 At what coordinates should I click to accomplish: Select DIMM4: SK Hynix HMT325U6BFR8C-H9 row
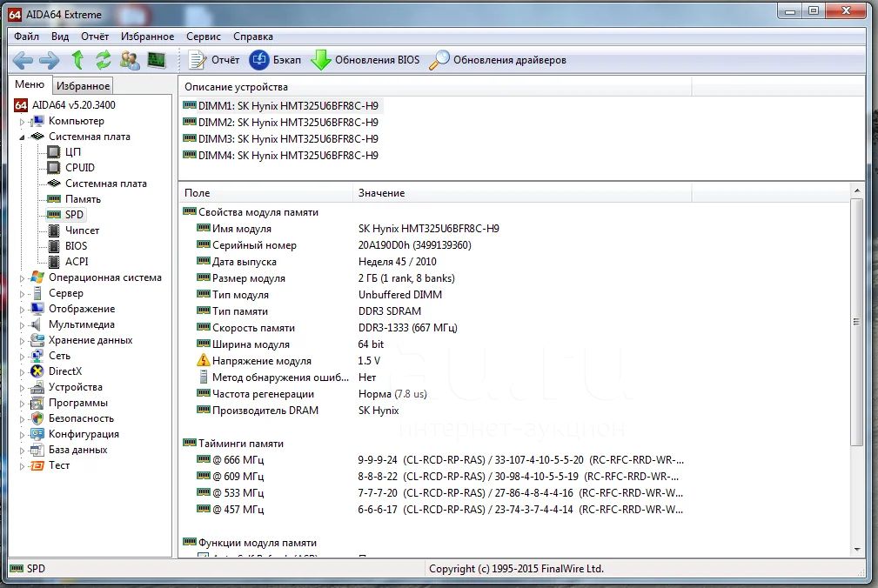click(281, 156)
